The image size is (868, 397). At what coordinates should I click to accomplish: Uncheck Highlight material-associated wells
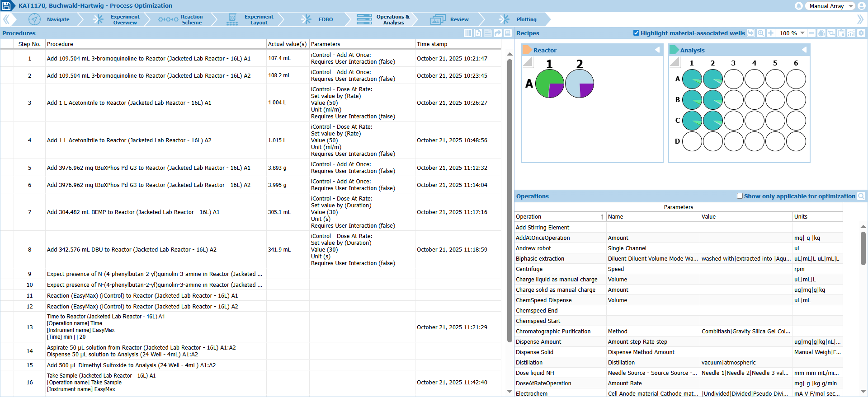click(637, 33)
